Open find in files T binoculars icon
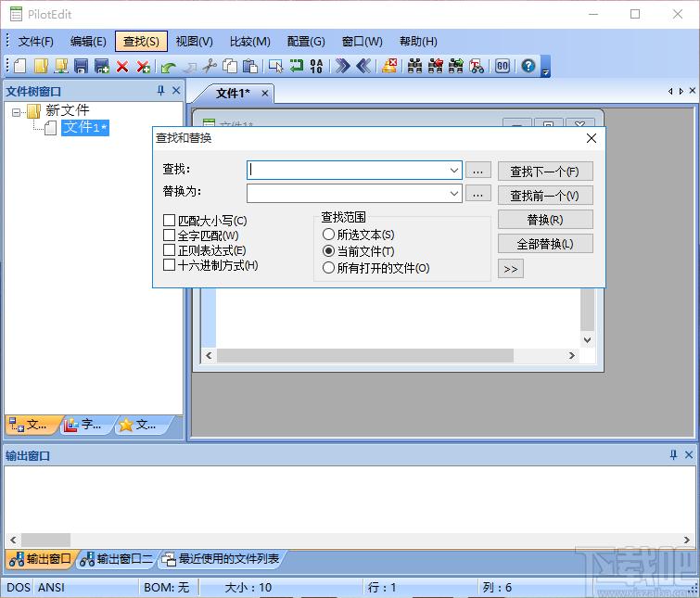700x598 pixels. [x=477, y=66]
